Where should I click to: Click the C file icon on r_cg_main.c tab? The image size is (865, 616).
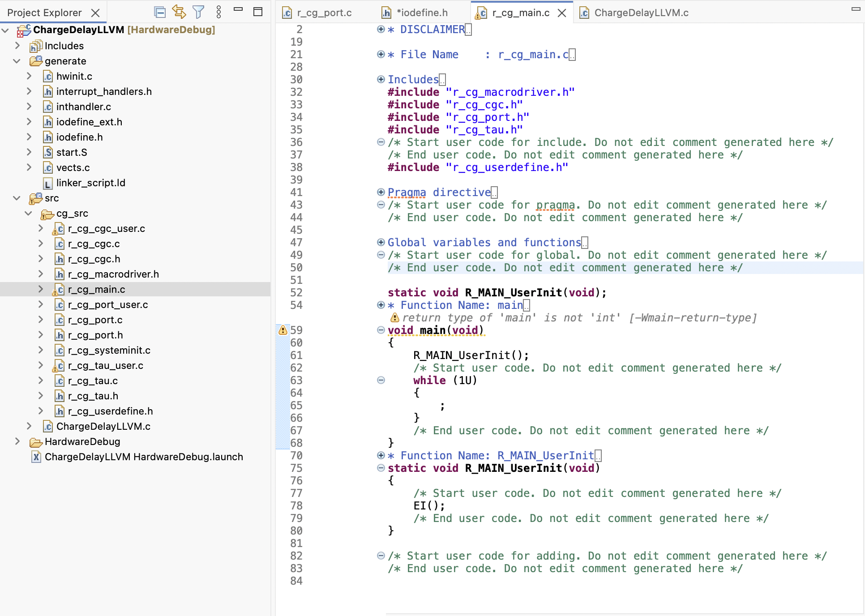tap(481, 13)
